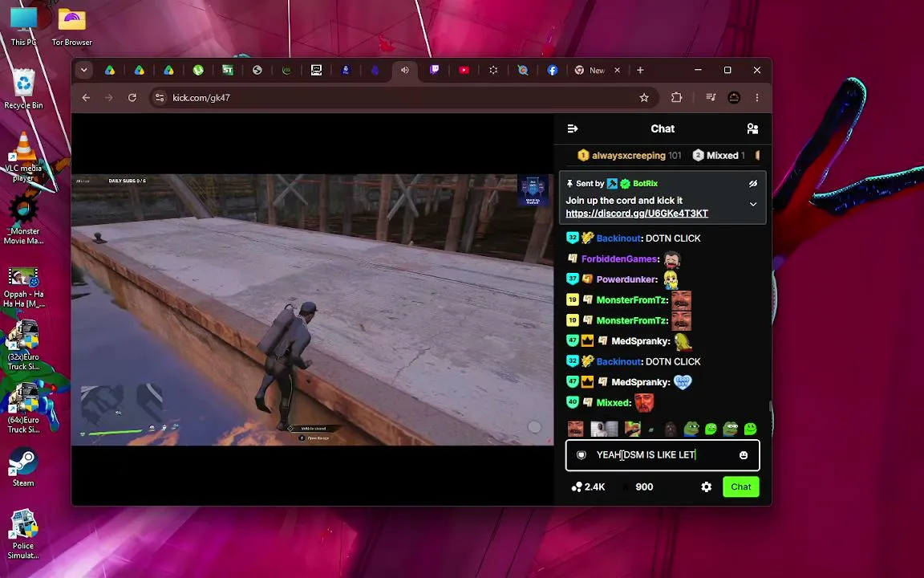924x578 pixels.
Task: Send message with green Chat button
Action: [x=741, y=486]
